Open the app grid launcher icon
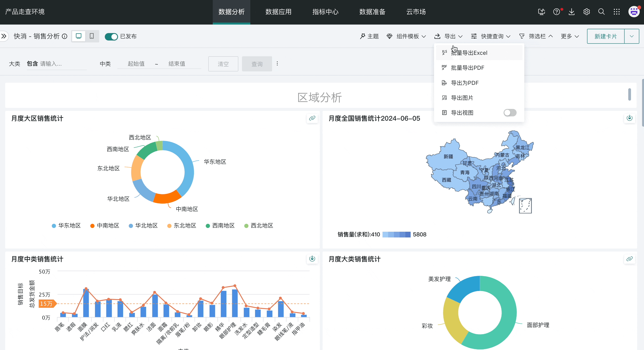The height and width of the screenshot is (350, 644). pos(616,12)
